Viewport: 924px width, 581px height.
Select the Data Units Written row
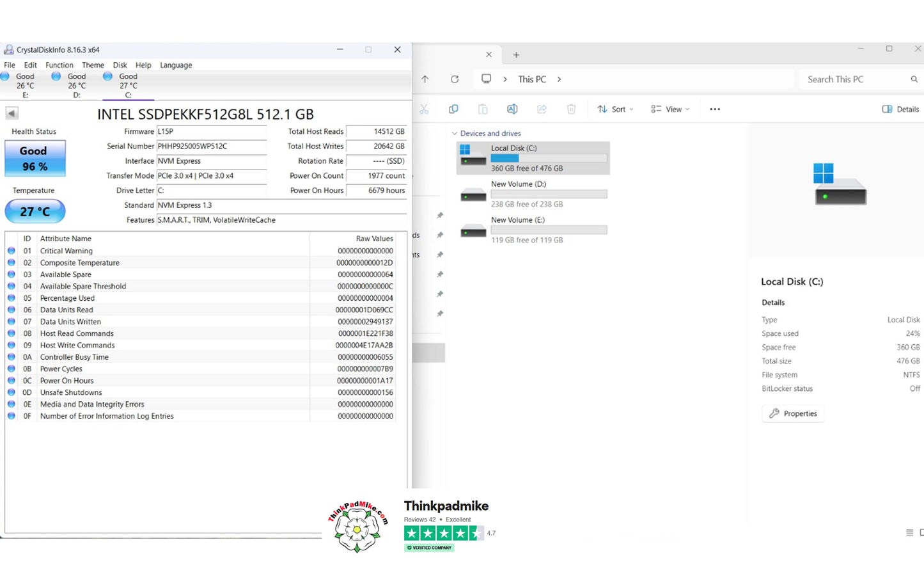point(200,322)
